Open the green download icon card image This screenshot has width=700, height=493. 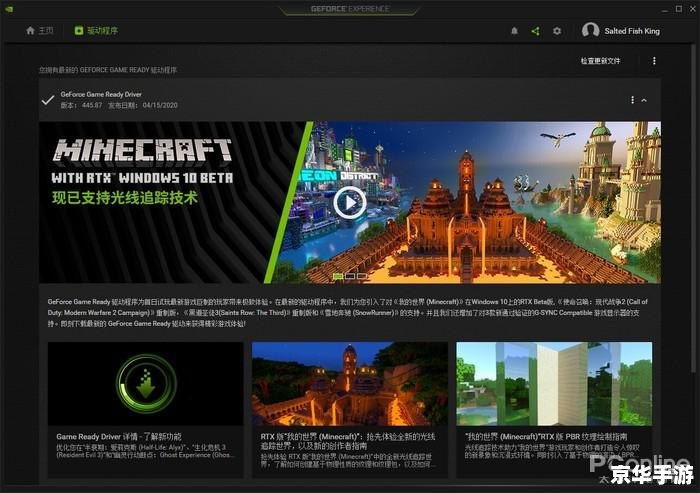coord(146,384)
